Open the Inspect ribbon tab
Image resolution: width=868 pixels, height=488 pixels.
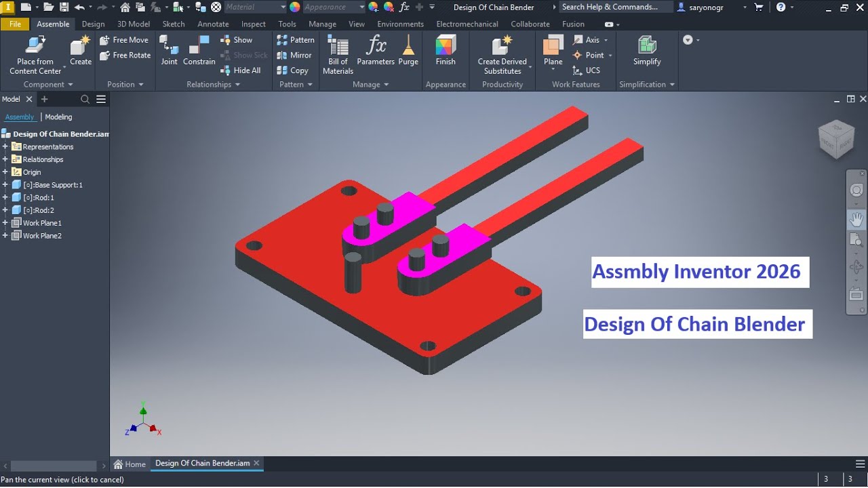coord(254,24)
